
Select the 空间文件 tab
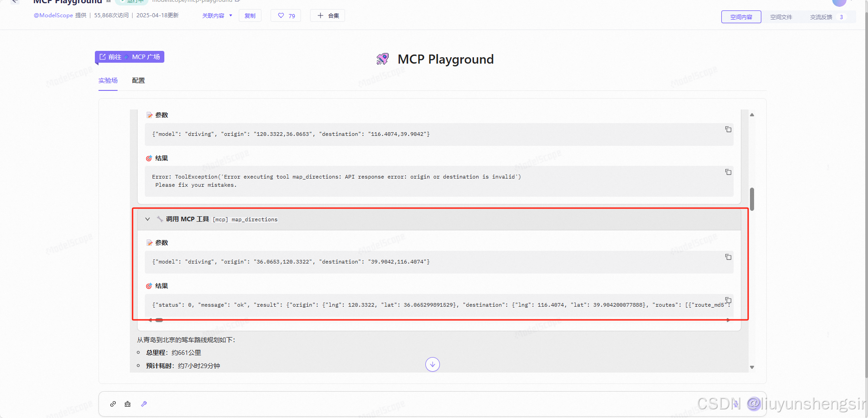[x=781, y=17]
